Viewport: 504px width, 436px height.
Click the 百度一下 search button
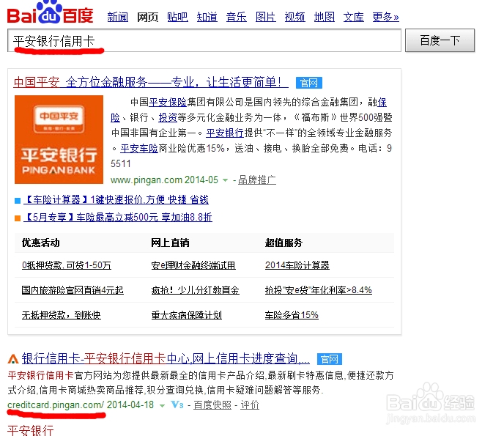440,40
